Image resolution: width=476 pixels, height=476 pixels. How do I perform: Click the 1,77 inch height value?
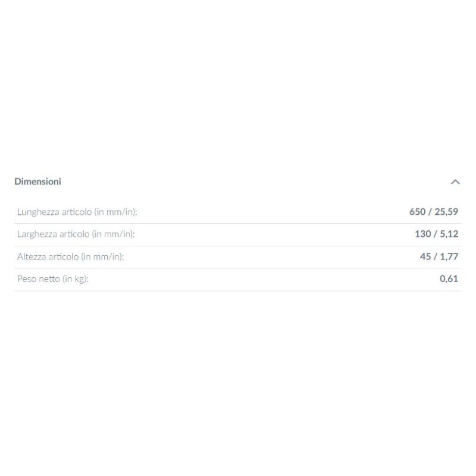pos(449,257)
